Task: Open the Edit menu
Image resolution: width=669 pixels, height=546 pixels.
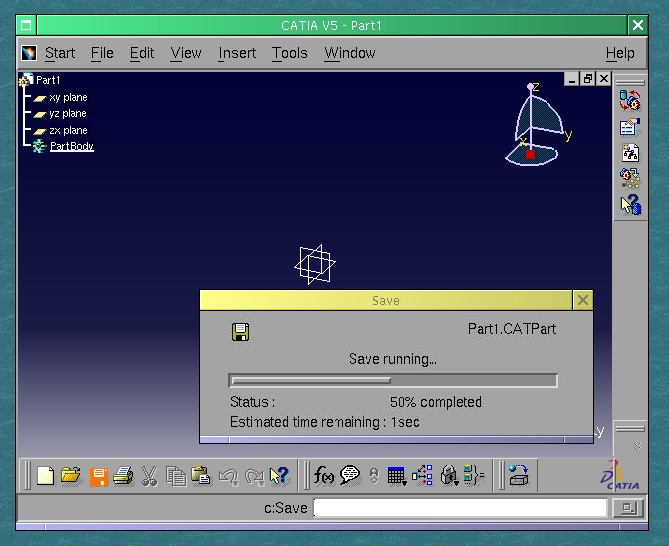Action: tap(142, 53)
